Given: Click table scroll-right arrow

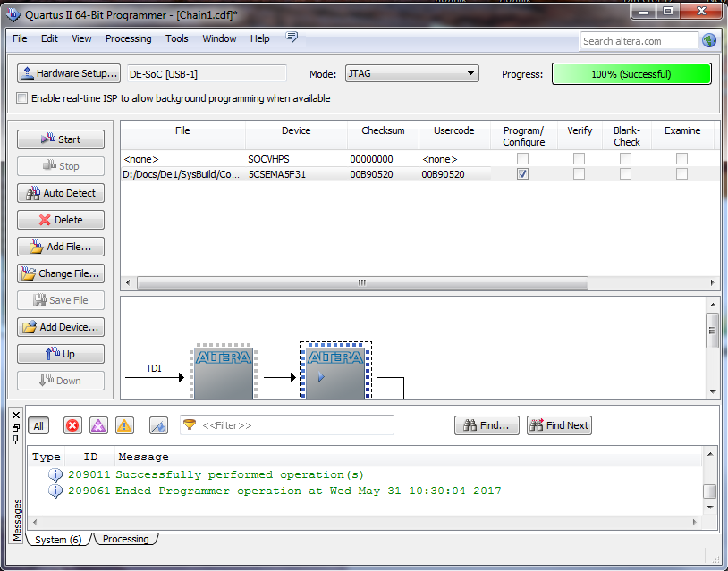Looking at the screenshot, I should coord(713,282).
